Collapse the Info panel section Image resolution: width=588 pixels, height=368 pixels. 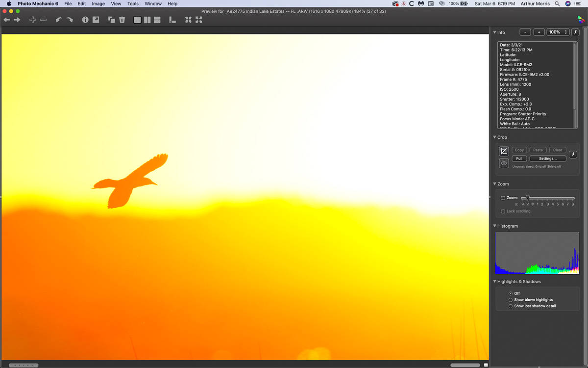[495, 32]
